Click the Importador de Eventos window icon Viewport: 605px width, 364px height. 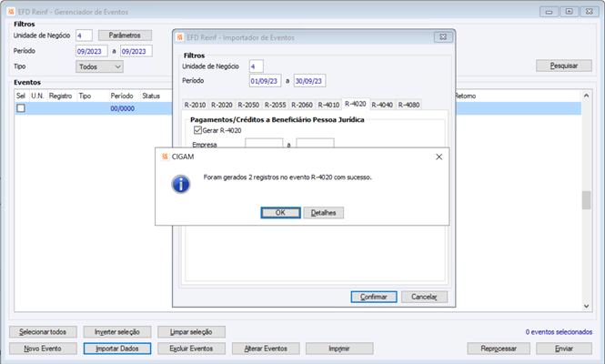point(180,37)
